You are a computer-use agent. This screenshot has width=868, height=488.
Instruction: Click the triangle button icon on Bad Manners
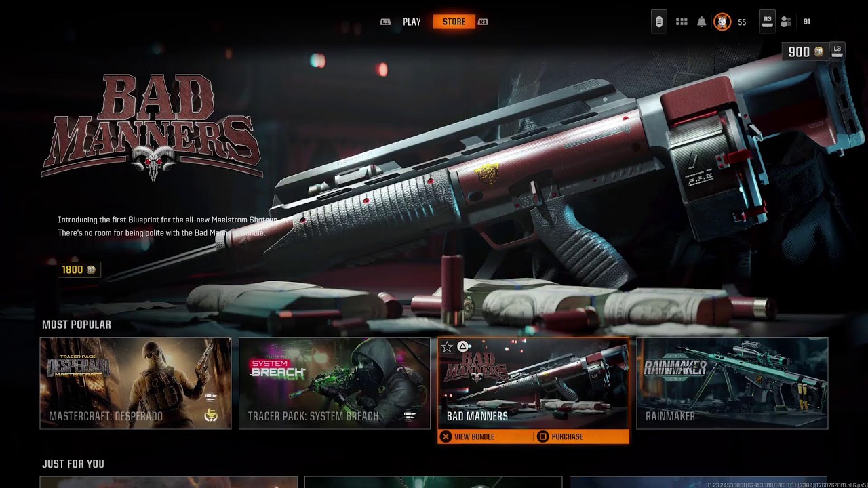point(463,347)
